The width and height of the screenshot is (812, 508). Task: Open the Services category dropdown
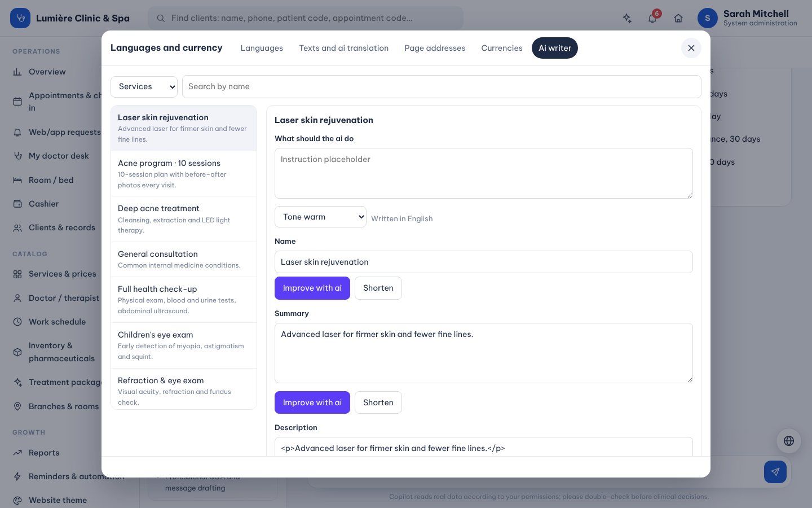[144, 86]
